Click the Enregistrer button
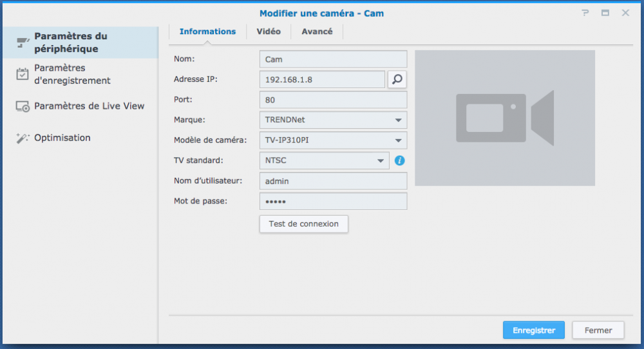Screen dimensions: 644x349 pos(533,330)
